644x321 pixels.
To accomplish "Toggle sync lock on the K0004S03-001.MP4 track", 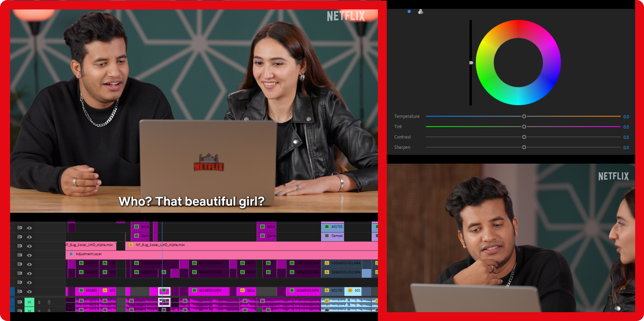I will [19, 264].
